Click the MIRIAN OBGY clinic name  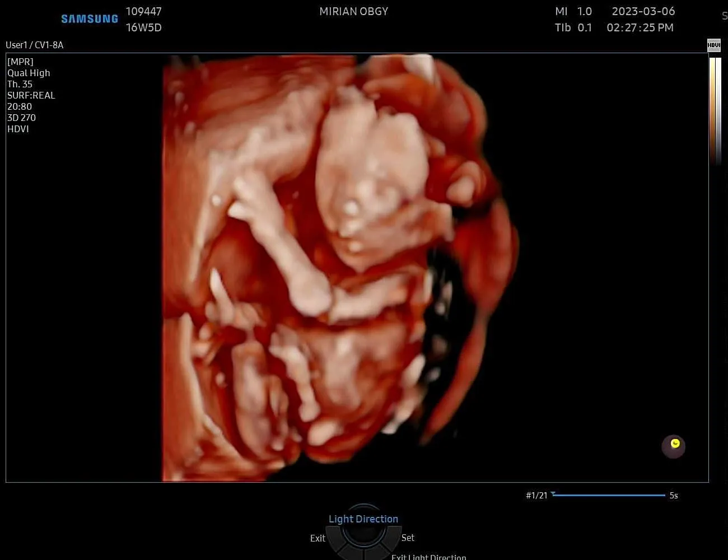click(353, 11)
